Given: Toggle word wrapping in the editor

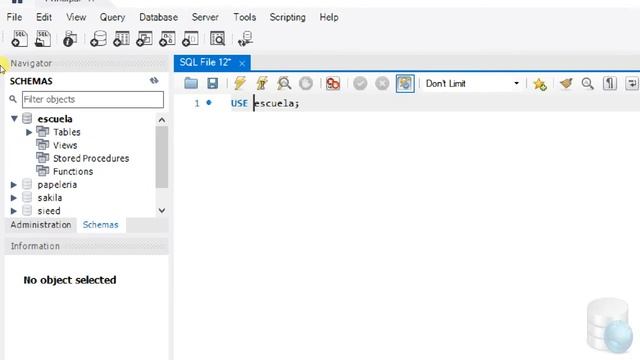Looking at the screenshot, I should tap(631, 83).
